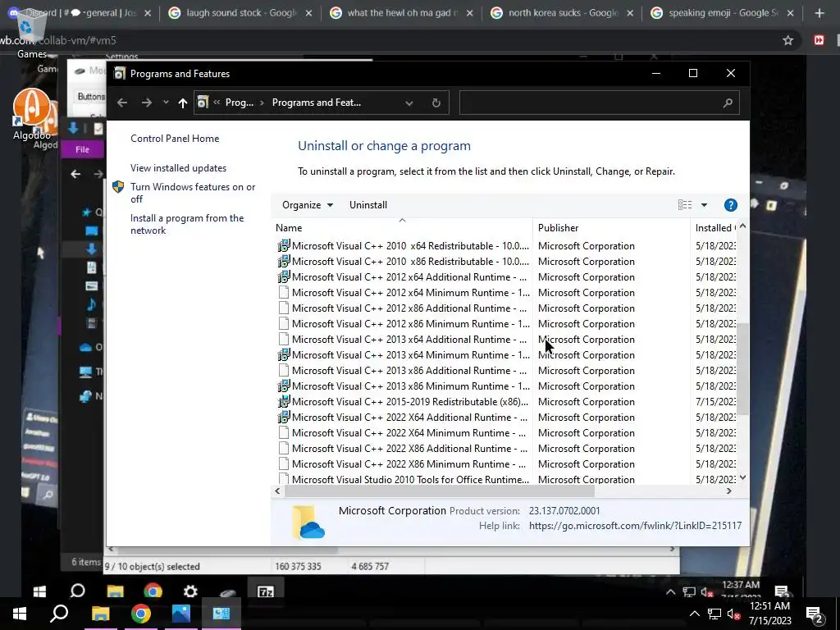Expand the address bar history dropdown
The image size is (840, 630).
[409, 103]
